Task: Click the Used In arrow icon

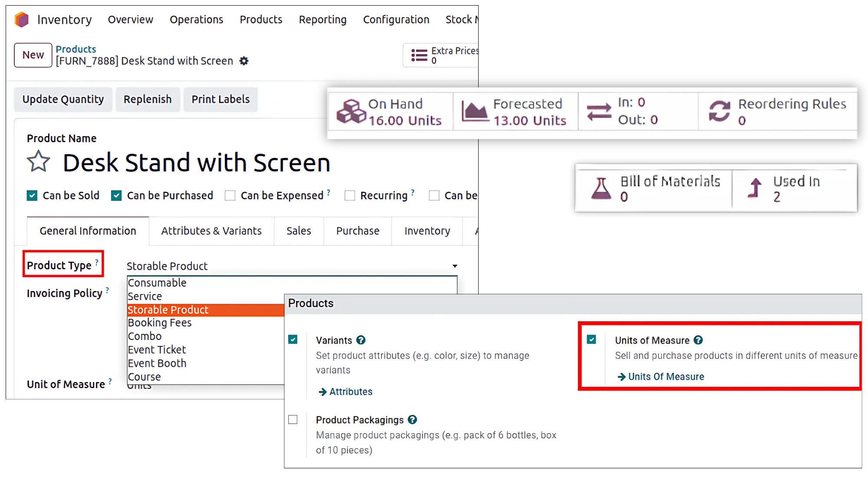Action: (755, 188)
